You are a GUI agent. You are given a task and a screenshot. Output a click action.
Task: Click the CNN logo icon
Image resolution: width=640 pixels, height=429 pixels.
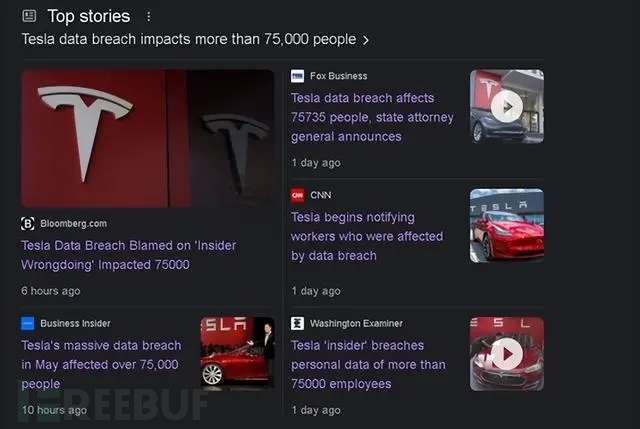(x=297, y=195)
